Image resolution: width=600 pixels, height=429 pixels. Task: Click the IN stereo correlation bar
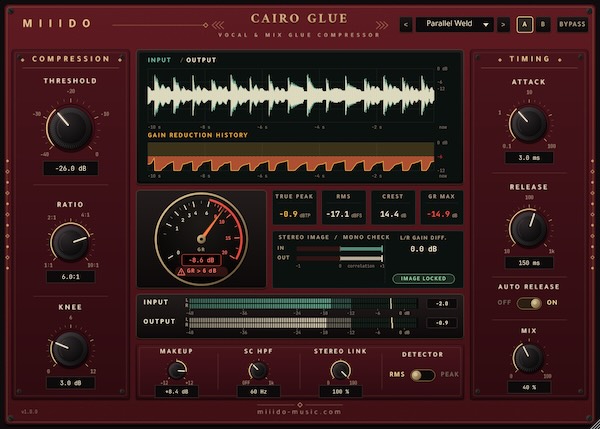click(340, 249)
